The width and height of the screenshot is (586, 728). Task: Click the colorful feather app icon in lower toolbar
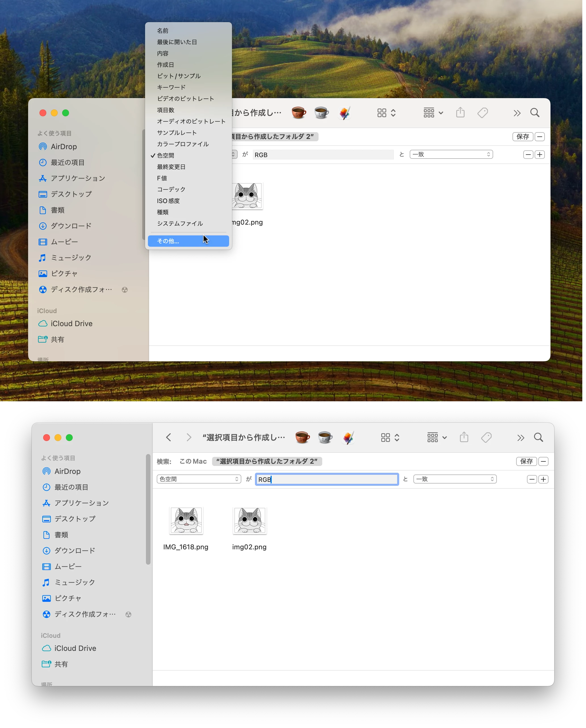click(x=348, y=438)
